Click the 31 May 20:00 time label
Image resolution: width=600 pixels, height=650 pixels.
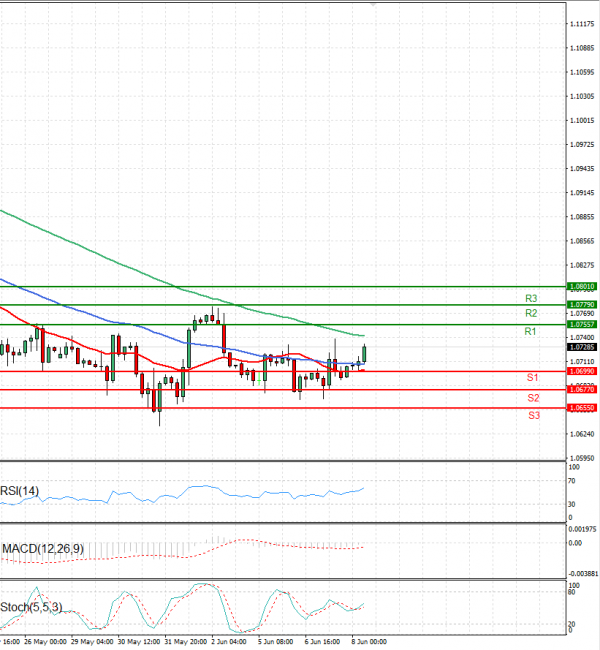186,642
